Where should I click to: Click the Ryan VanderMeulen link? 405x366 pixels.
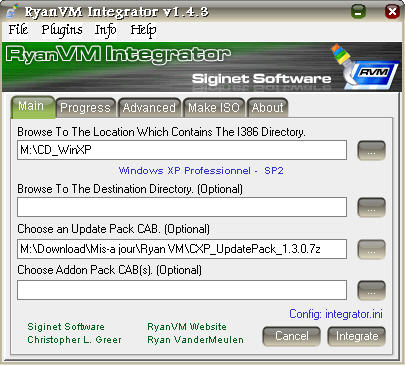[195, 340]
